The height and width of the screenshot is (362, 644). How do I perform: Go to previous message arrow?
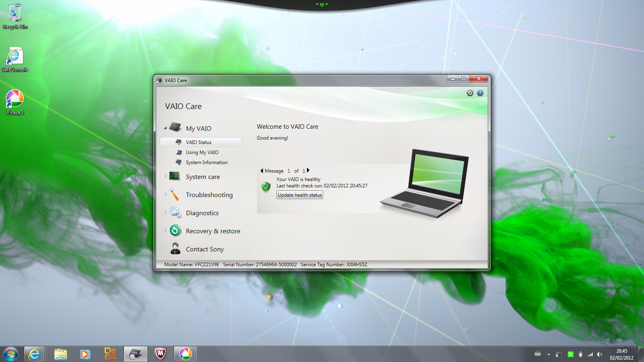[262, 171]
